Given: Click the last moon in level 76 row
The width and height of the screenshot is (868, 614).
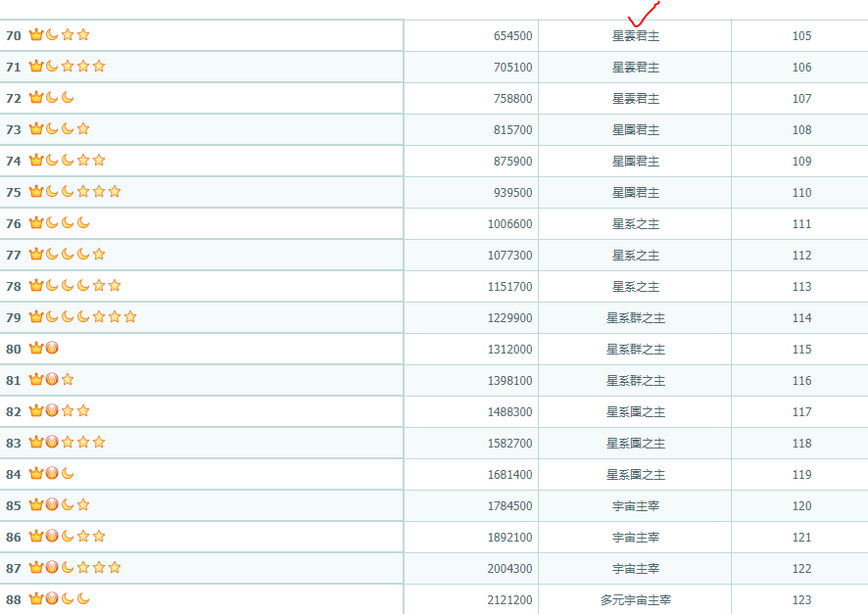Looking at the screenshot, I should [x=83, y=223].
